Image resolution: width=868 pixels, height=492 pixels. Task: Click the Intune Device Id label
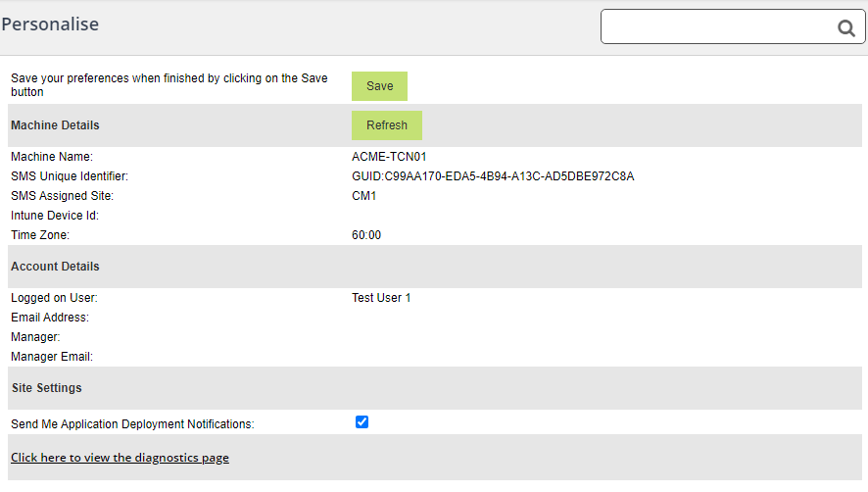pyautogui.click(x=55, y=216)
